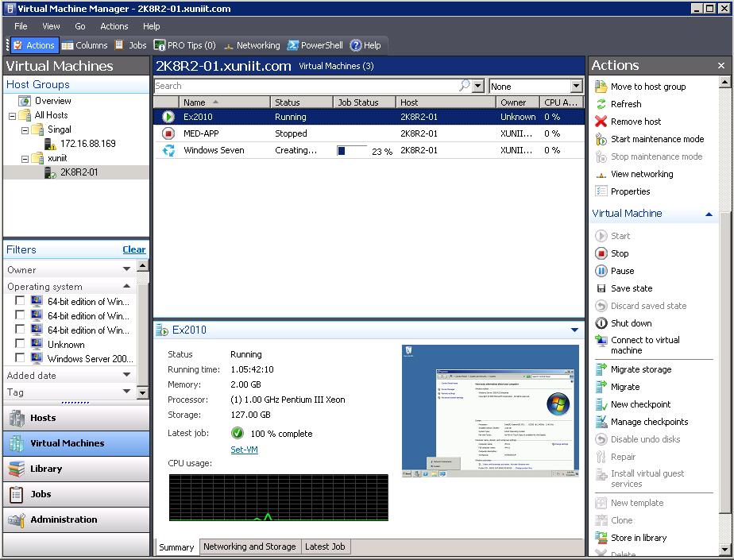Viewport: 734px width, 560px height.
Task: Click the Shut down power icon
Action: [601, 323]
